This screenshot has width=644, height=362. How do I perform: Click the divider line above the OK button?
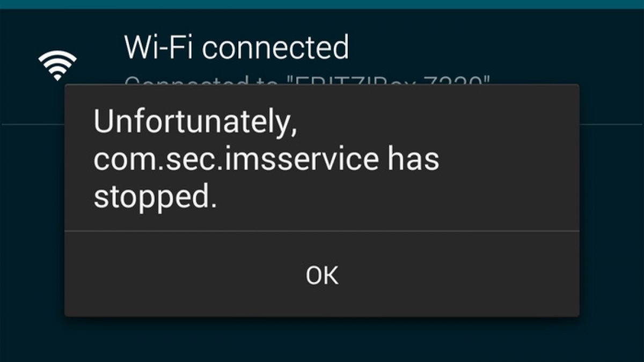(x=322, y=231)
